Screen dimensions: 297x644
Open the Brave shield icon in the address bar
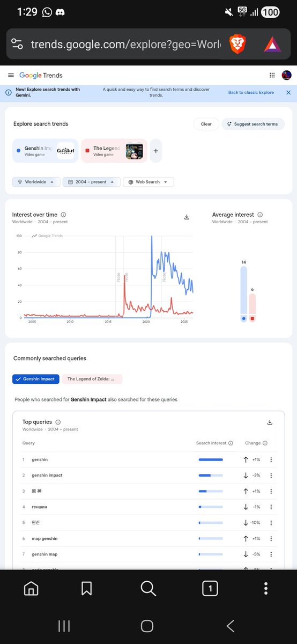tap(237, 45)
